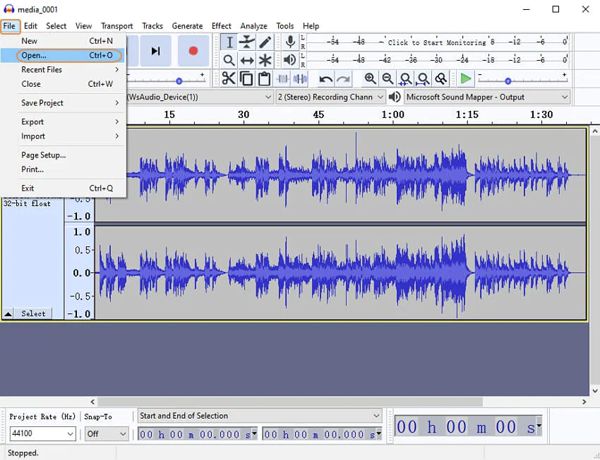Click the Undo arrow icon

tap(326, 79)
